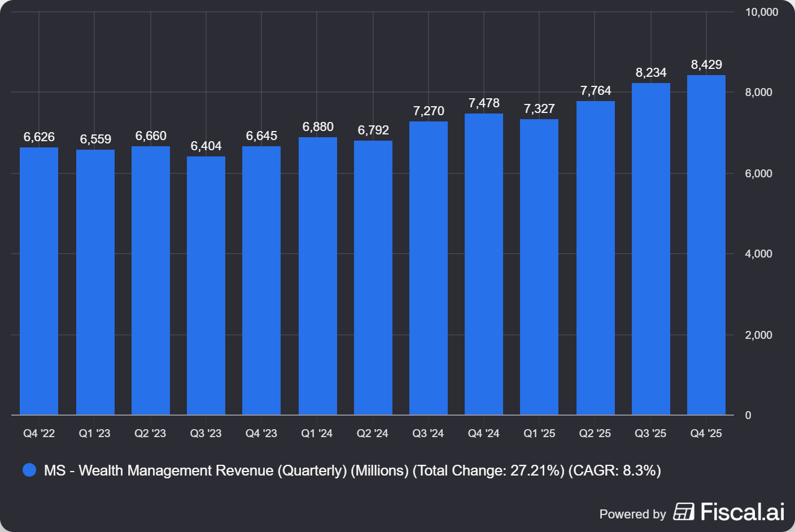The image size is (795, 532).
Task: Click the Q2 '24 x-axis label
Action: (x=372, y=433)
